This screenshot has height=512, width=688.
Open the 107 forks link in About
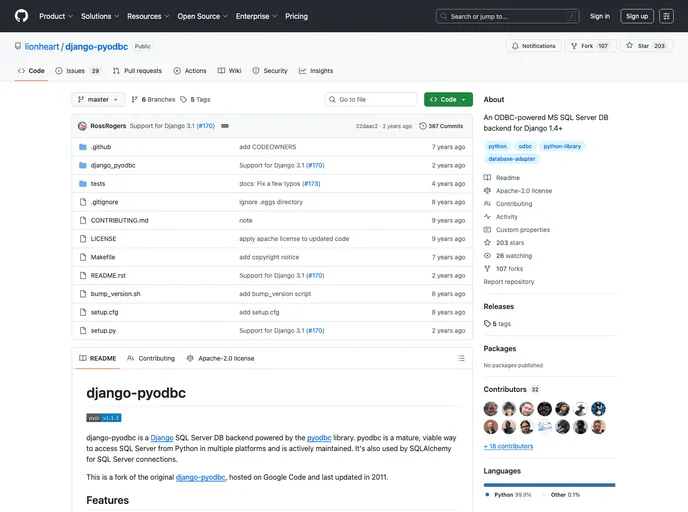[503, 269]
